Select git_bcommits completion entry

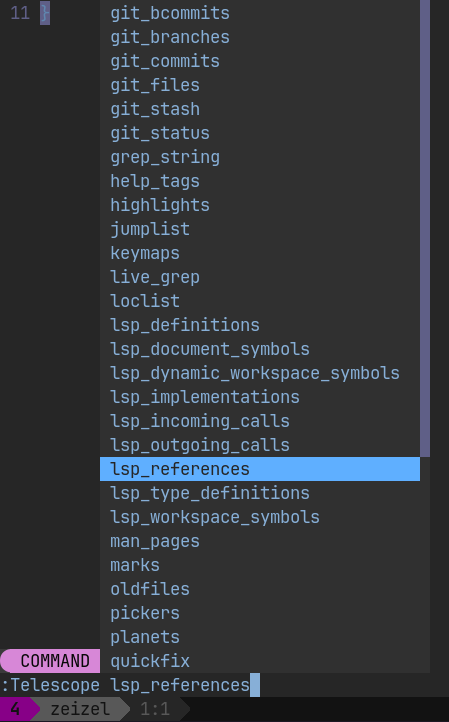point(260,13)
